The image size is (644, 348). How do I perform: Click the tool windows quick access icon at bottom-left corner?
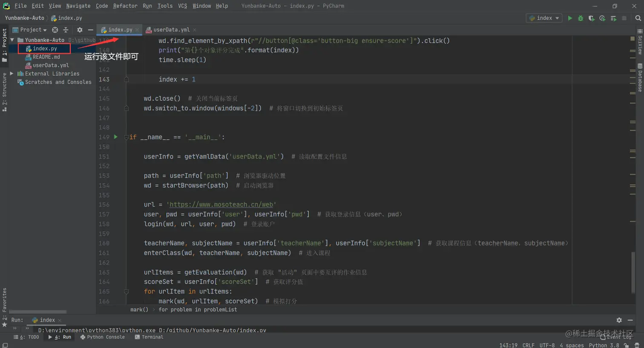(5, 345)
